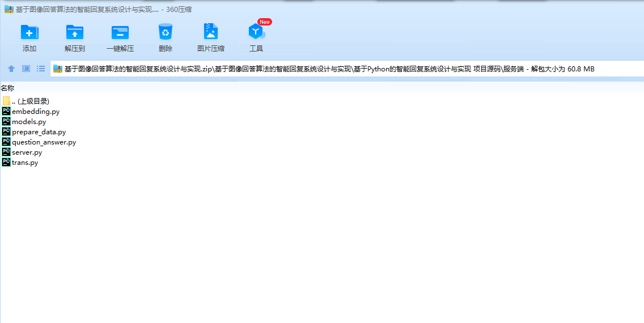
Task: Click the 删除 (Delete) trash icon
Action: [166, 32]
